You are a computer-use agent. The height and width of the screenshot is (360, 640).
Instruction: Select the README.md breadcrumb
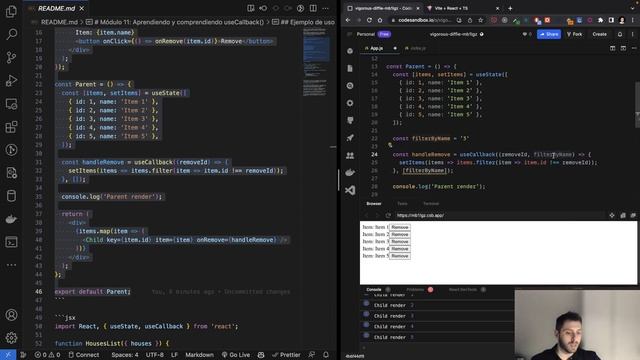coord(59,22)
